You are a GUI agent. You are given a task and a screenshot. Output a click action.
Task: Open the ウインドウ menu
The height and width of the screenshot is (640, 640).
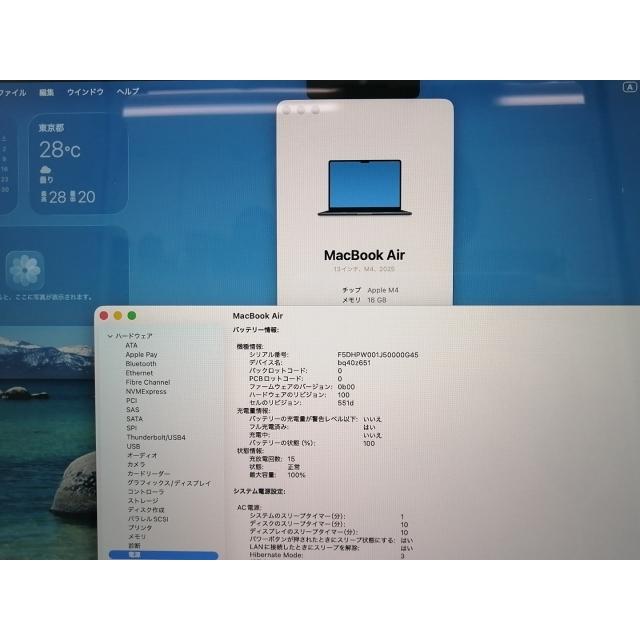click(x=85, y=92)
